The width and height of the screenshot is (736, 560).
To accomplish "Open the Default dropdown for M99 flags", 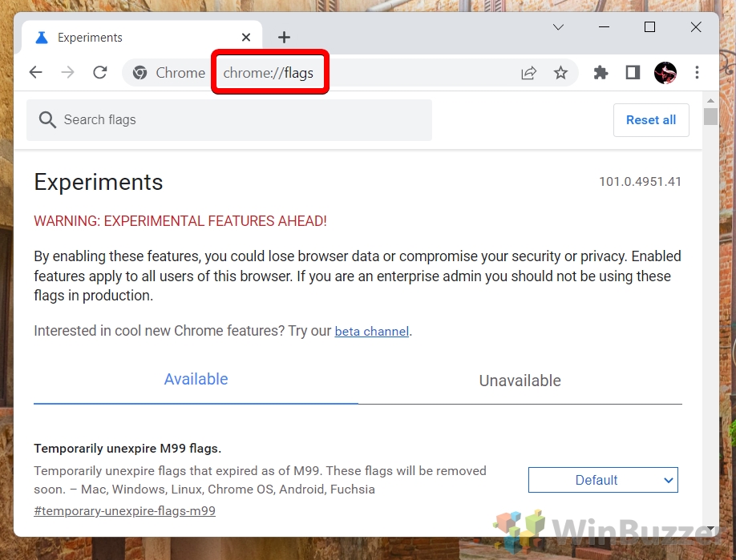I will click(x=603, y=480).
